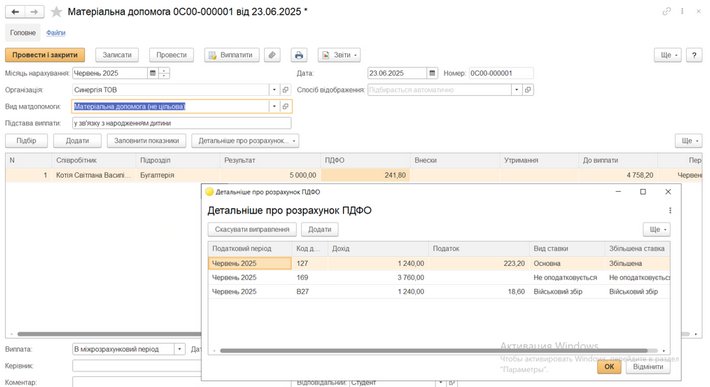710x387 pixels.
Task: Open the table's Ще menu
Action: click(x=688, y=141)
